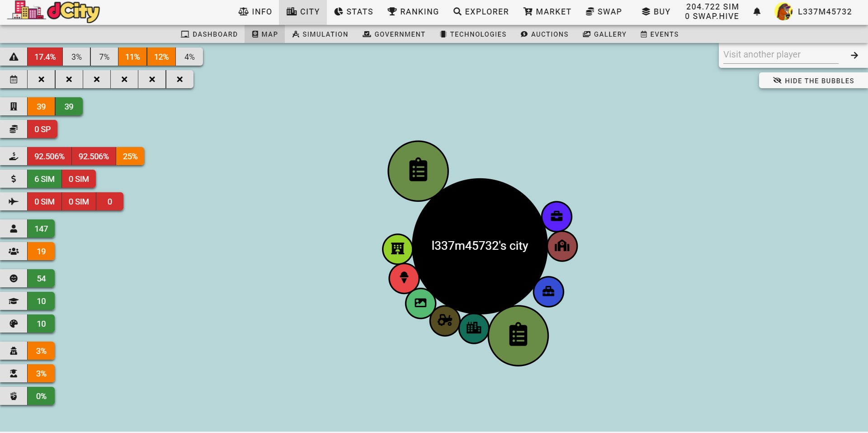Select the brown school building bubble
The height and width of the screenshot is (433, 868).
pos(562,246)
